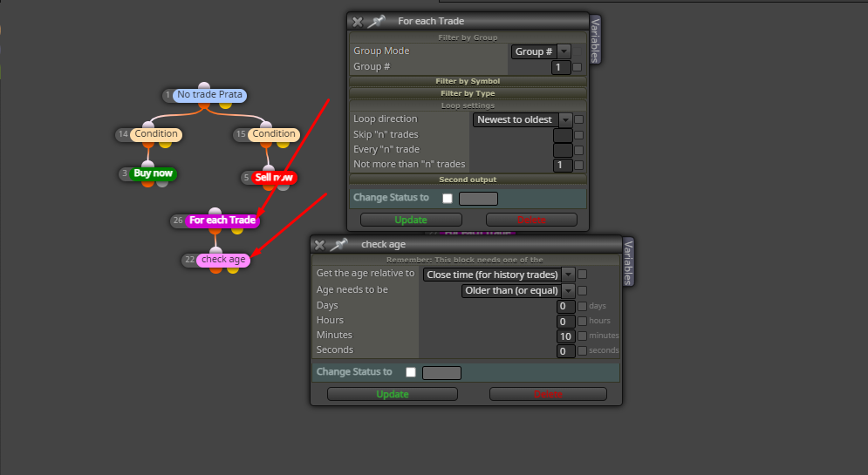Click top input connector of No trade Prata
The width and height of the screenshot is (868, 475).
pyautogui.click(x=204, y=85)
